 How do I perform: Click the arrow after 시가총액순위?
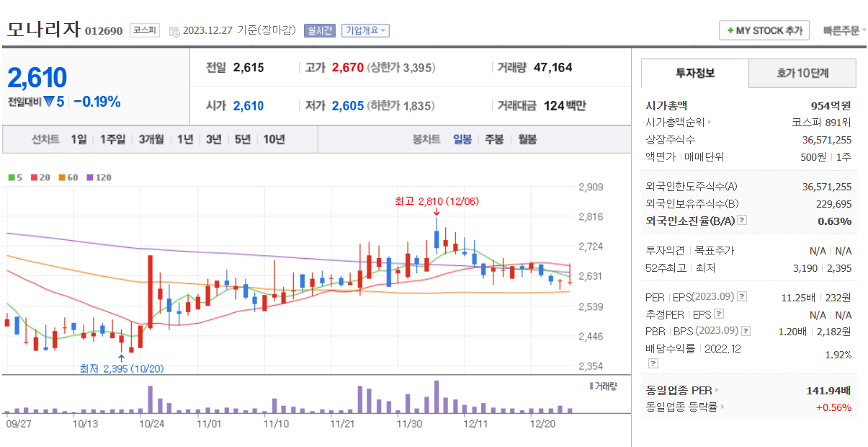pos(710,123)
